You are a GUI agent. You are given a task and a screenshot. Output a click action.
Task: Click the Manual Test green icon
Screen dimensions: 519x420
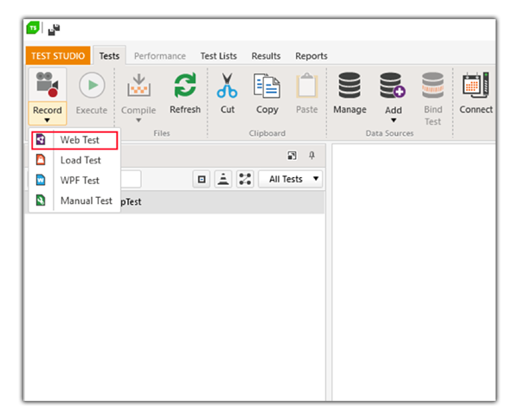coord(41,200)
